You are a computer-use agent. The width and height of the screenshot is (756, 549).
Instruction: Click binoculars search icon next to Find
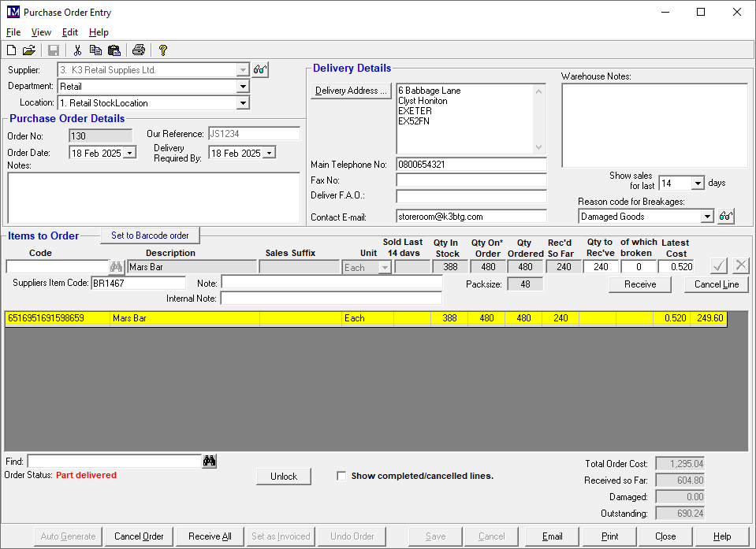tap(209, 462)
